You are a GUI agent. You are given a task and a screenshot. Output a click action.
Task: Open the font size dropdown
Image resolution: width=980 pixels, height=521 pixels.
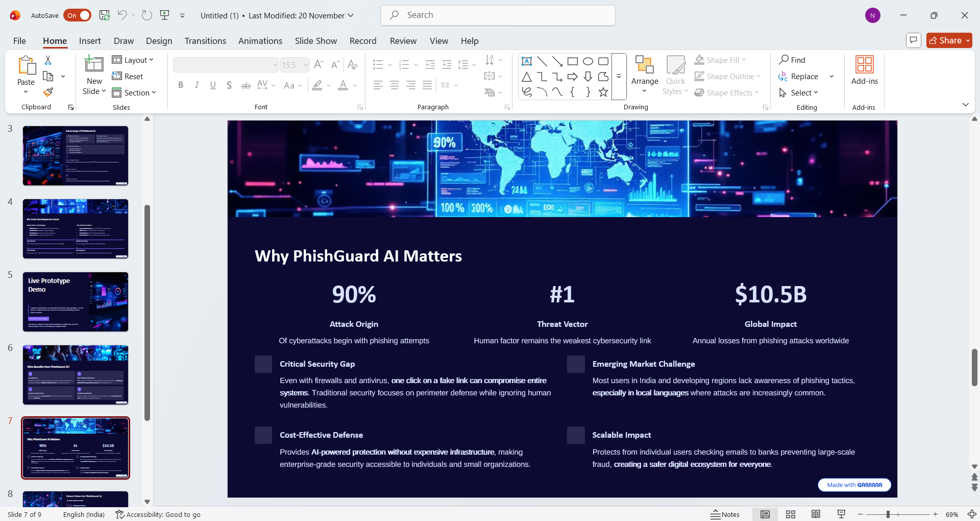306,65
